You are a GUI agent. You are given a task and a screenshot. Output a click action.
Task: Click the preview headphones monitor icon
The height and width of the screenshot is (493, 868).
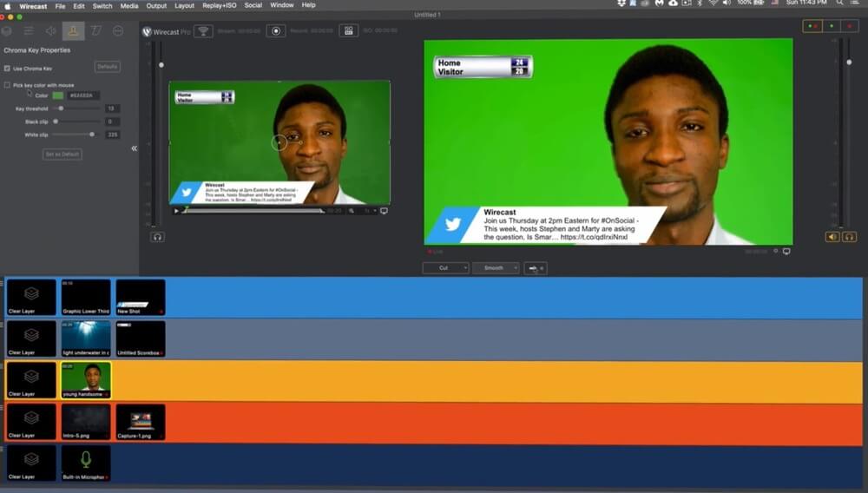pyautogui.click(x=157, y=237)
